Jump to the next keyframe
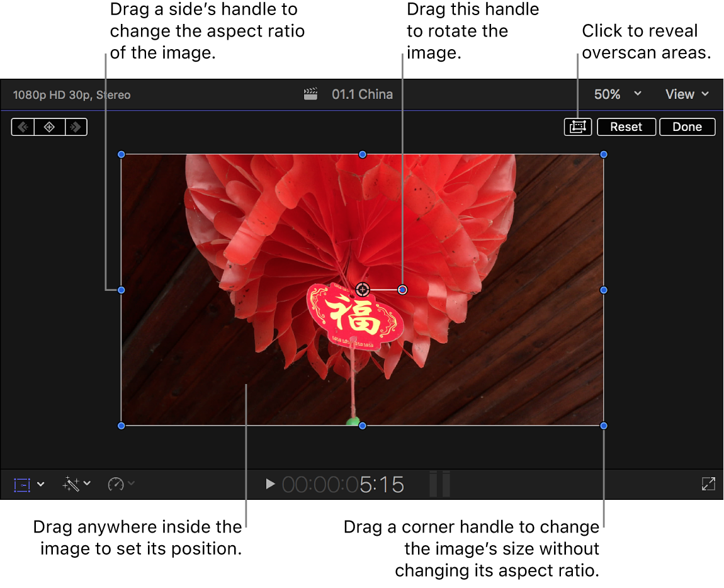Viewport: 724px width, 588px height. coord(76,127)
